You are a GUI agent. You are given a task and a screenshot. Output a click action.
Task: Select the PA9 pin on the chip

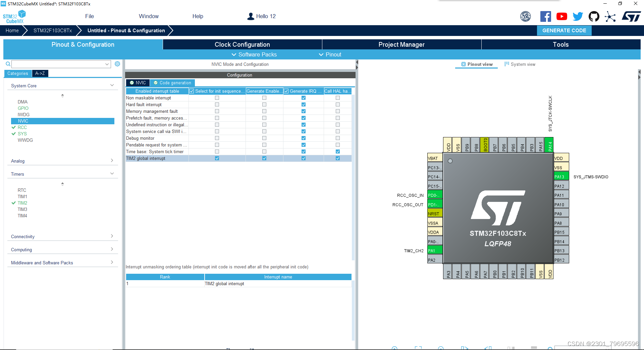(561, 214)
